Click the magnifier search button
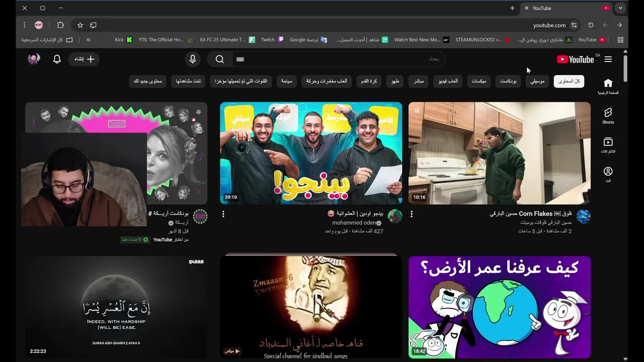The image size is (644, 362). [220, 59]
